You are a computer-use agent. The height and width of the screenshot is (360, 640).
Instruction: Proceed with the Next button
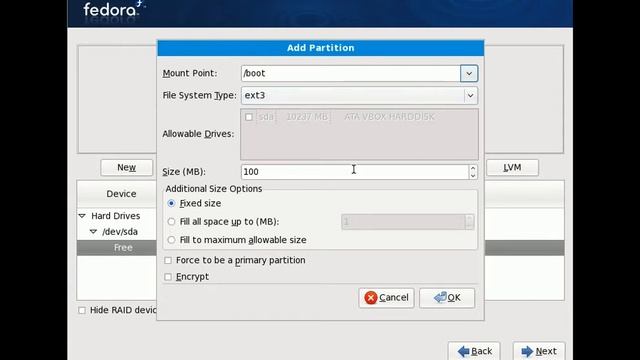539,351
